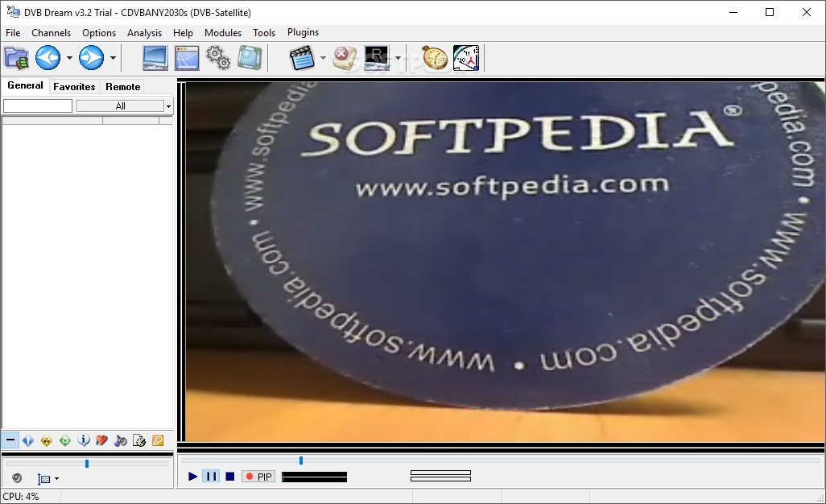Open the File menu

13,33
